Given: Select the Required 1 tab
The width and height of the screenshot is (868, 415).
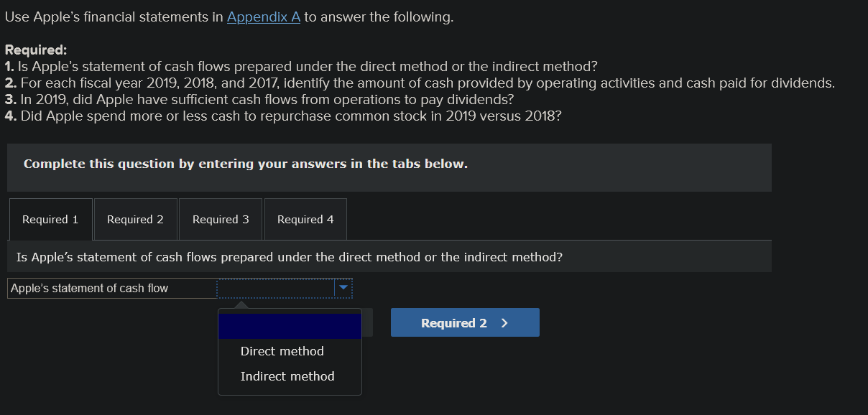Looking at the screenshot, I should click(x=50, y=218).
